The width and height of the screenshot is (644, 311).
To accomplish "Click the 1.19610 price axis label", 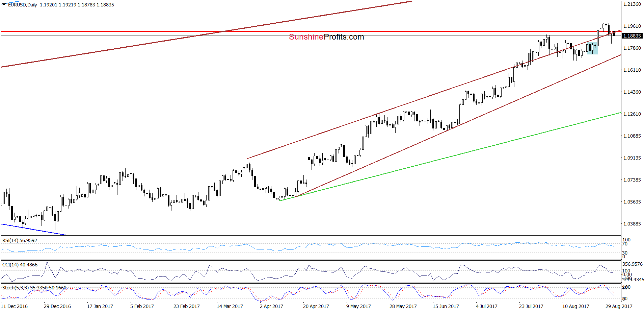I will [632, 26].
